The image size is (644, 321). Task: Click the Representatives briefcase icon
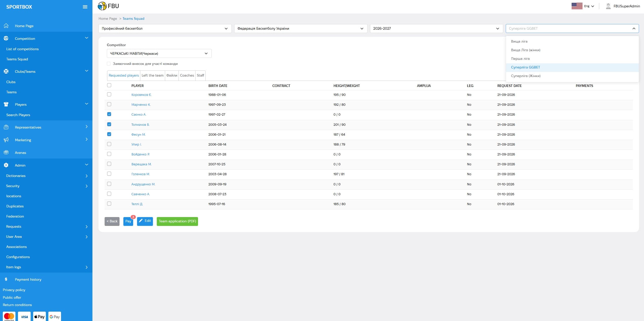point(6,127)
